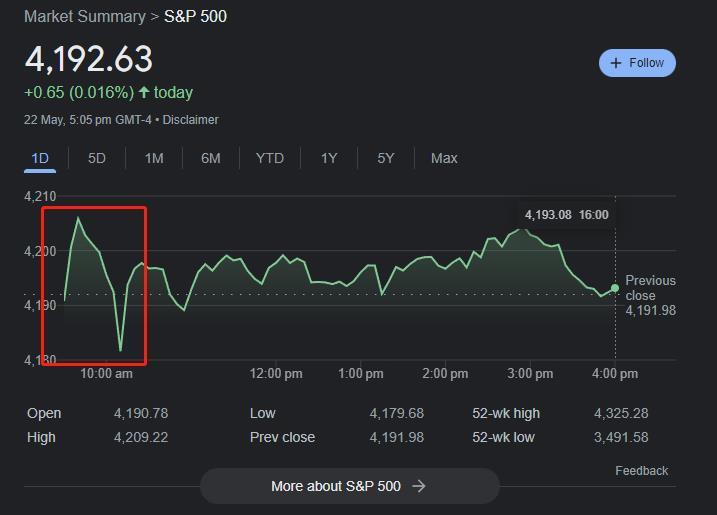Click the green up arrow beside today
This screenshot has height=515, width=717.
click(144, 93)
